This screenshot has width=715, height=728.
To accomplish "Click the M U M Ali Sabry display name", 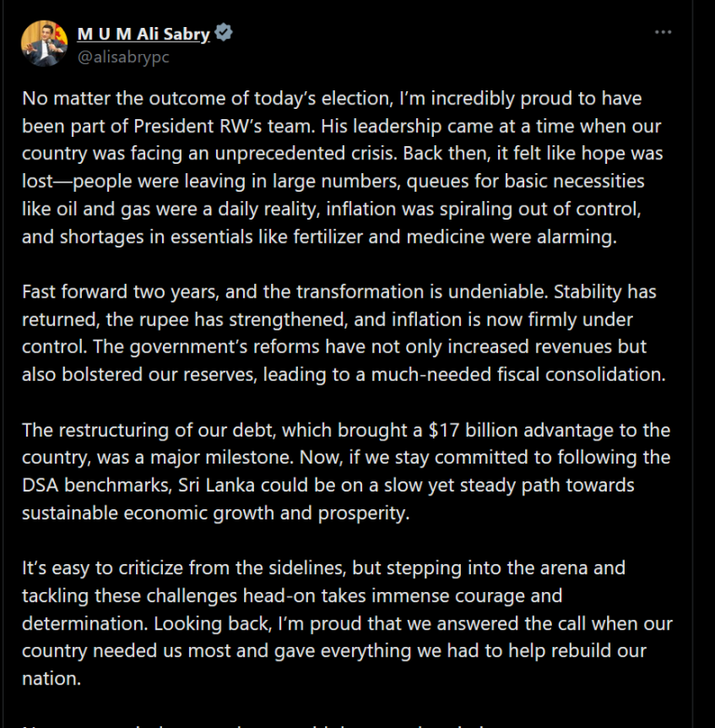I will click(x=143, y=34).
